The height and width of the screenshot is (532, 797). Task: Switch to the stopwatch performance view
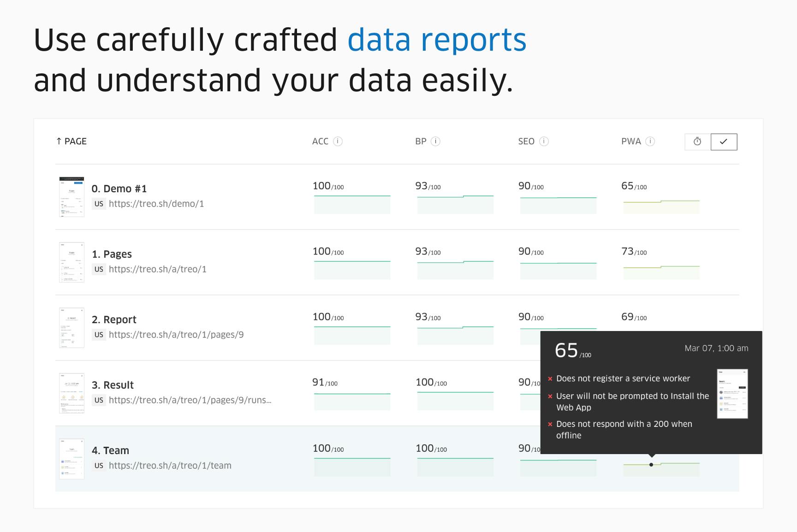point(698,142)
